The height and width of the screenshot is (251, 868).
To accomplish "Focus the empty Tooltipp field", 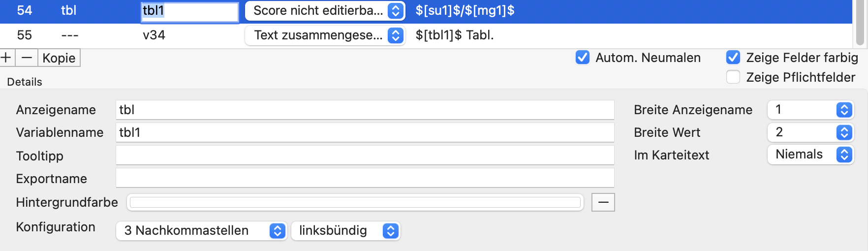I will 365,156.
